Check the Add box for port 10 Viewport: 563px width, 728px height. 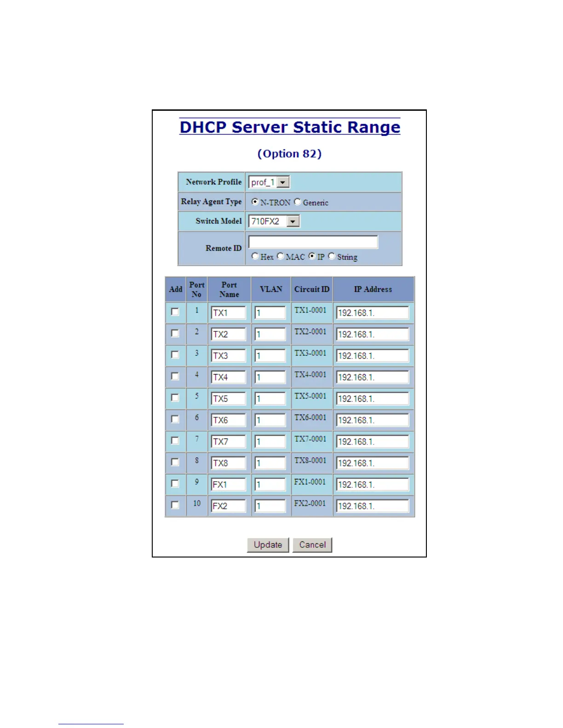(x=175, y=505)
